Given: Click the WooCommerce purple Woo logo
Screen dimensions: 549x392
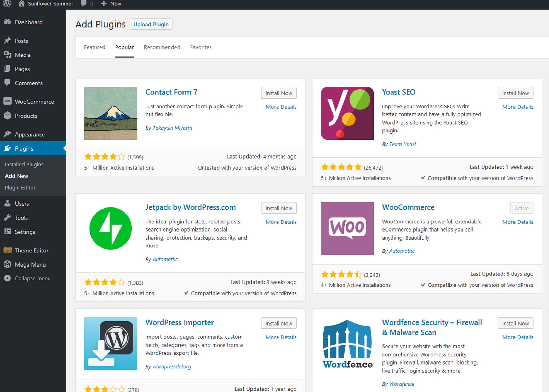Looking at the screenshot, I should (347, 228).
